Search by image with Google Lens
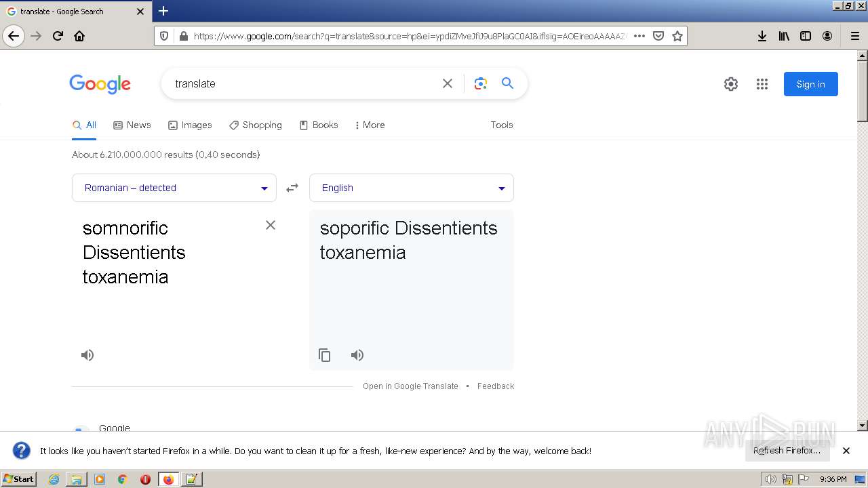The image size is (868, 488). (481, 83)
